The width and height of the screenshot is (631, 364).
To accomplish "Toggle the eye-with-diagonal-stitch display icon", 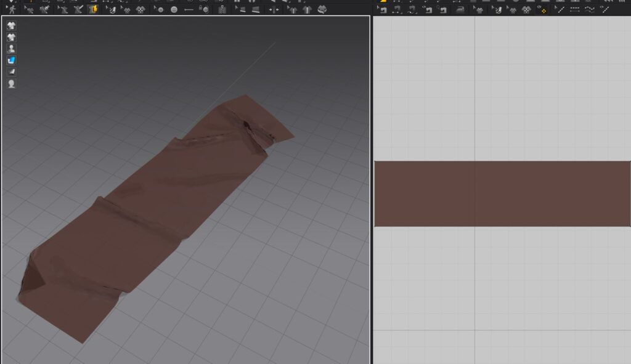I will 605,9.
